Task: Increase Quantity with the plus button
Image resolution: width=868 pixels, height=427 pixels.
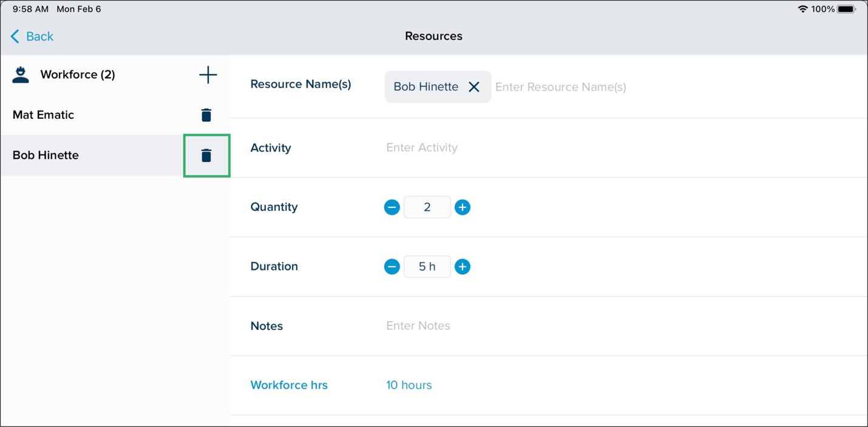Action: coord(463,207)
